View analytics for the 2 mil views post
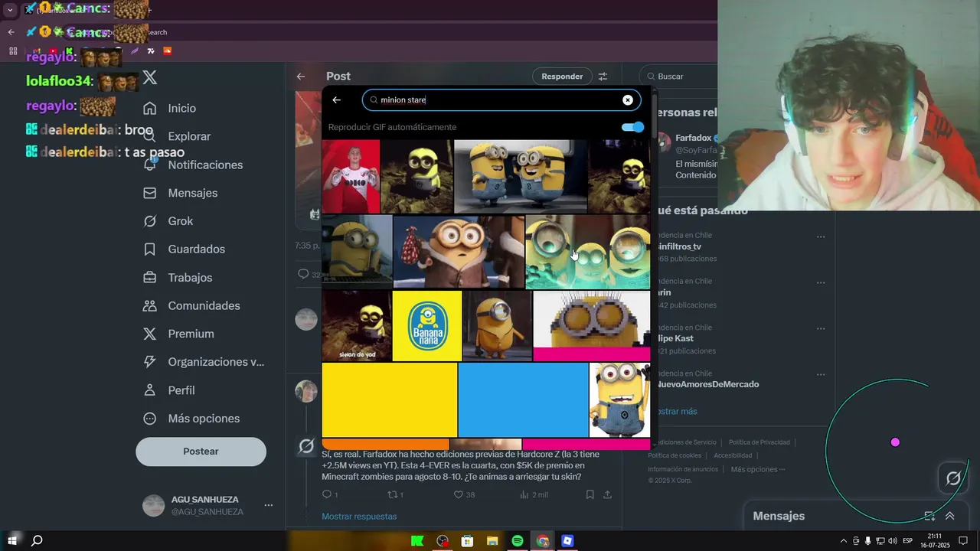Image resolution: width=980 pixels, height=551 pixels. click(534, 495)
